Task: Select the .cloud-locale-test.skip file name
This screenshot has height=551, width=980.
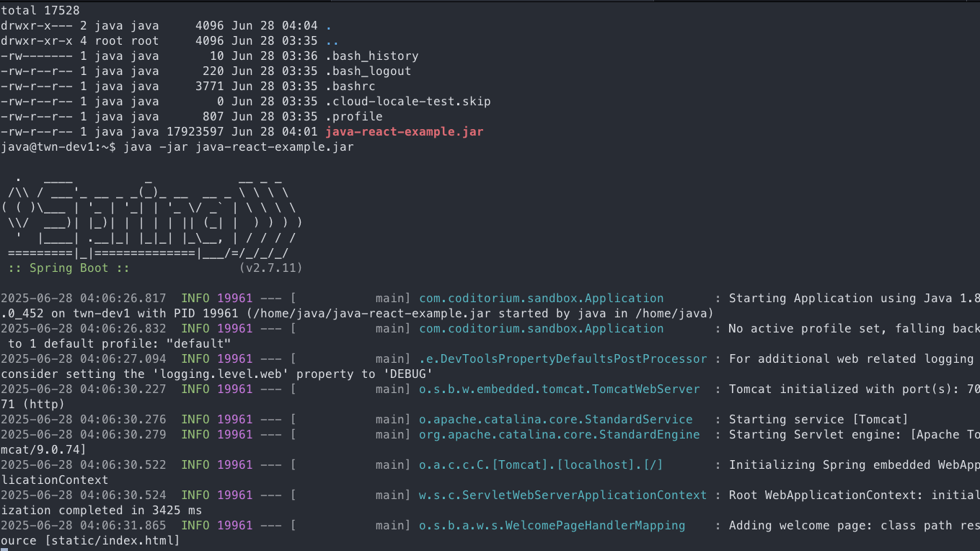Action: tap(408, 101)
